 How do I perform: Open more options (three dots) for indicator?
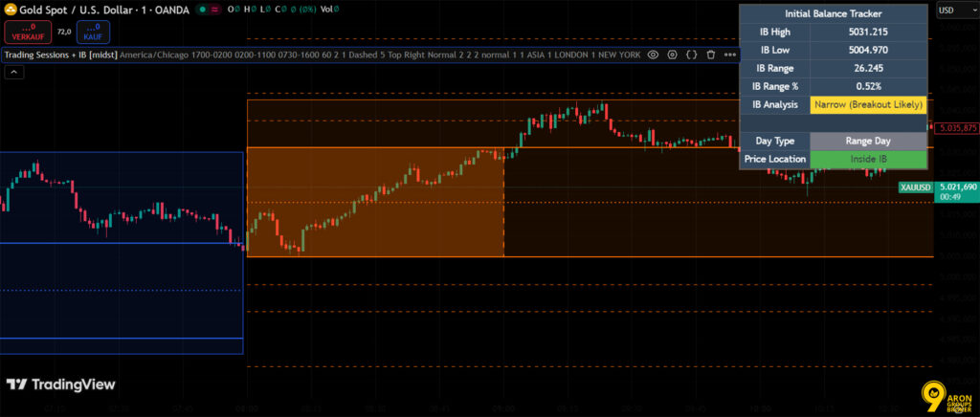(x=729, y=55)
